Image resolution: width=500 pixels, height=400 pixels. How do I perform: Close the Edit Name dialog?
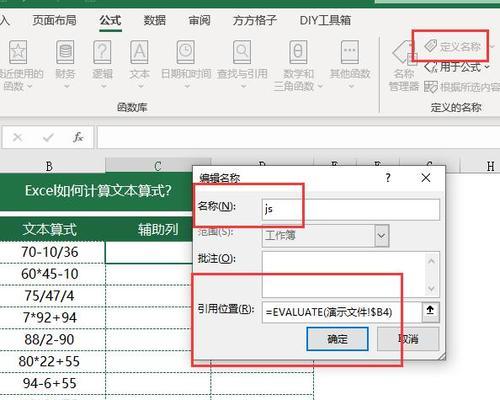[426, 178]
